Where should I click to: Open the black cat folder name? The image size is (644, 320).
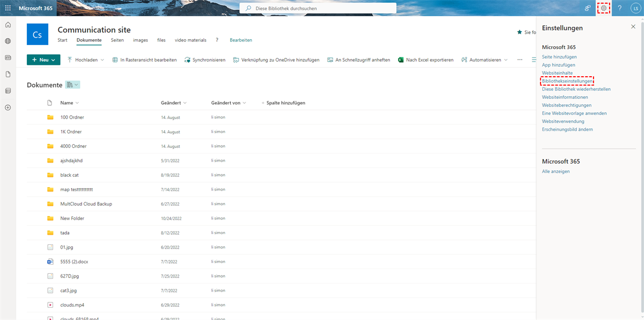(69, 175)
